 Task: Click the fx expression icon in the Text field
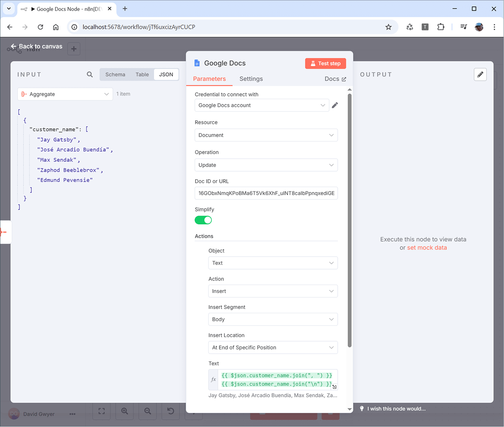click(213, 380)
